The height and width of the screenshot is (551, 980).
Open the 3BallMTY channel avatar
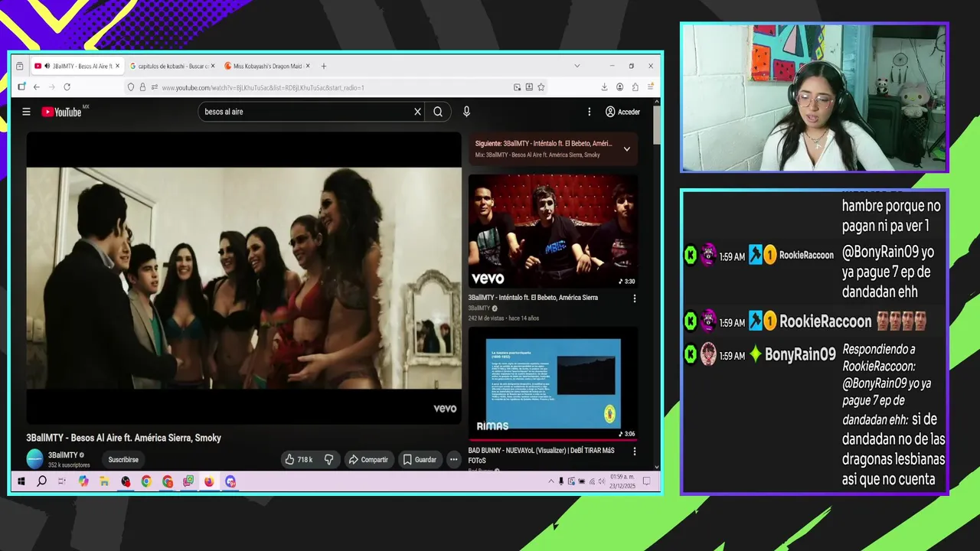coord(35,459)
